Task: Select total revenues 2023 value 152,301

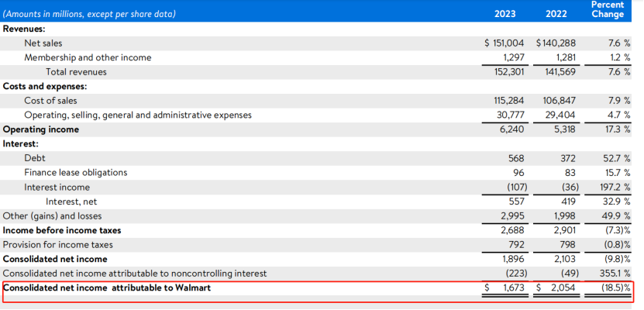Action: (509, 72)
